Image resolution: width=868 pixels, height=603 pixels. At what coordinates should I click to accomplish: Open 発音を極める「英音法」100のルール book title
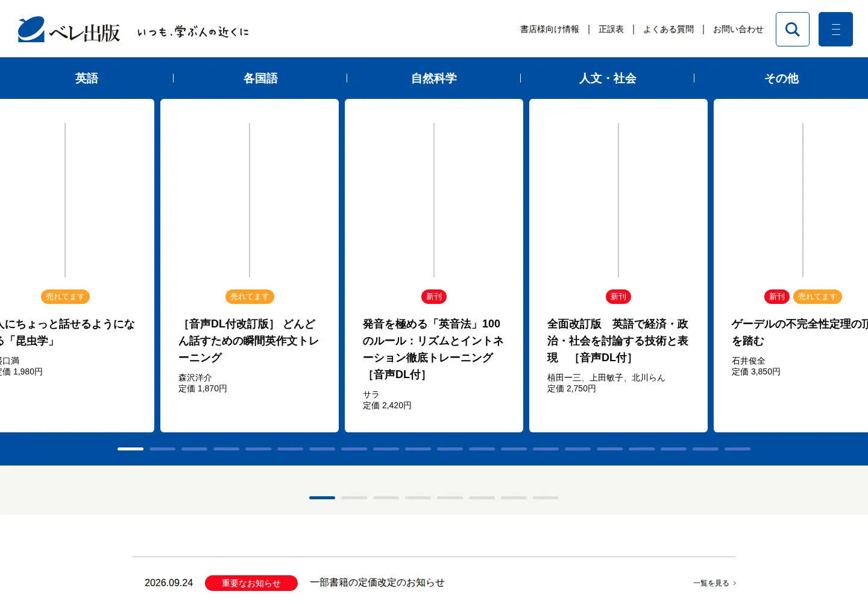[x=433, y=349]
